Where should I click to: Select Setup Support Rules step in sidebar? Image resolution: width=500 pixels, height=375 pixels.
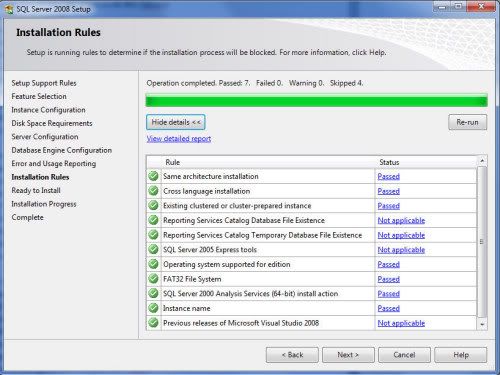pyautogui.click(x=44, y=83)
